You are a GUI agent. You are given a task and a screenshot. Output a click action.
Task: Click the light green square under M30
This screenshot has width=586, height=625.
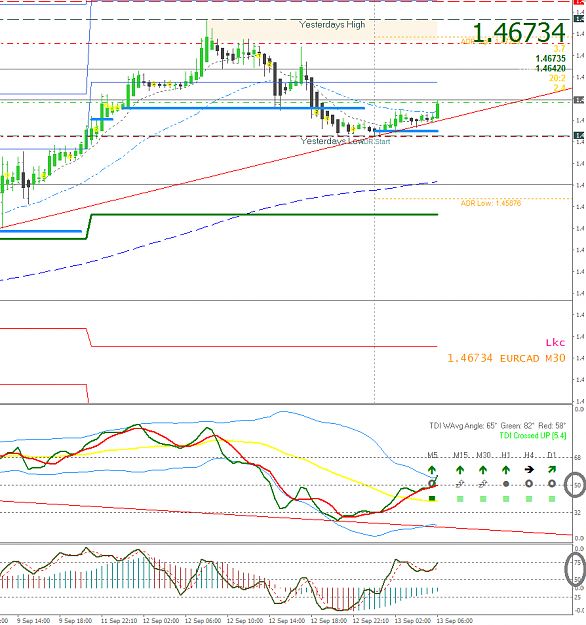[x=483, y=499]
